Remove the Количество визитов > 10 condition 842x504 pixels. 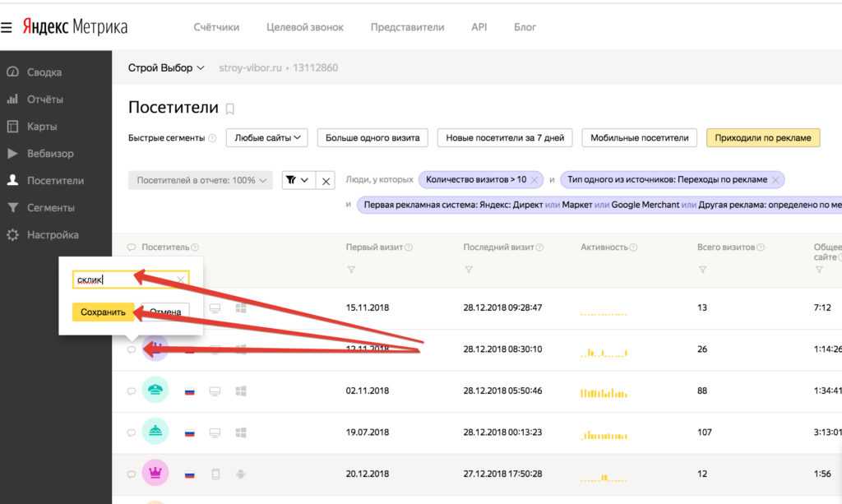pyautogui.click(x=534, y=180)
